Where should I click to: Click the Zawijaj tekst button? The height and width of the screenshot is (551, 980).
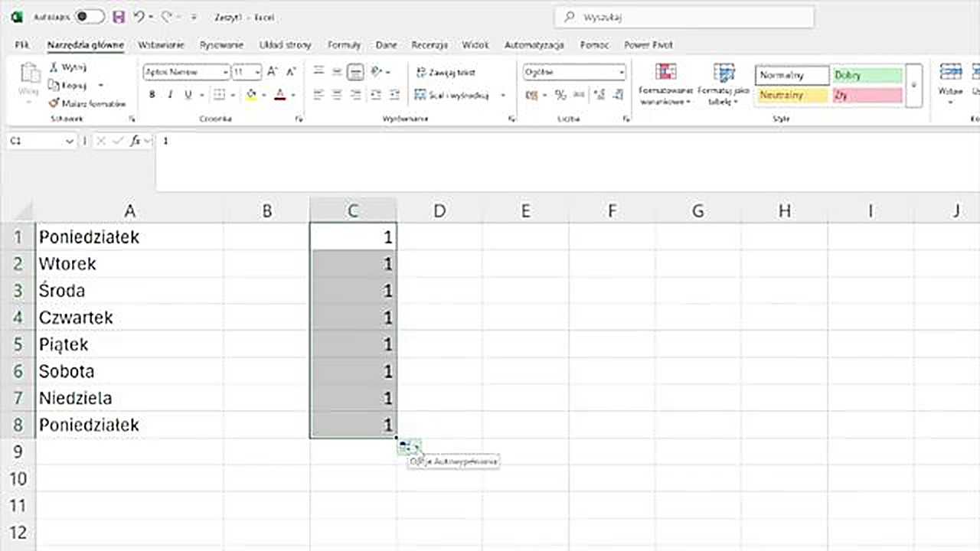tap(446, 72)
